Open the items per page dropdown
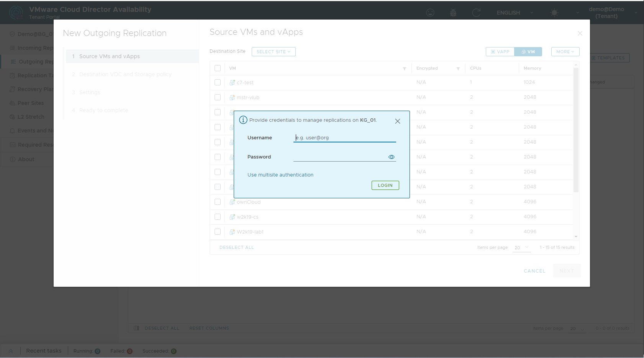 point(521,248)
